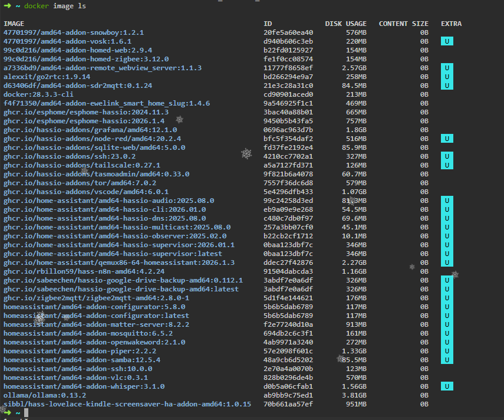Viewport: 504px width, 420px height.
Task: Click the snowflake over the samba disk usage
Action: tap(340, 359)
